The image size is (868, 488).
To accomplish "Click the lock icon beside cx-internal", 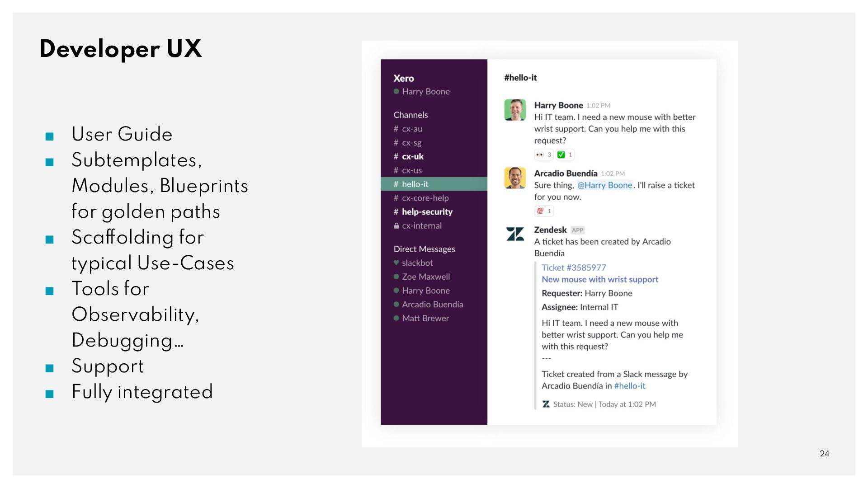I will tap(396, 226).
